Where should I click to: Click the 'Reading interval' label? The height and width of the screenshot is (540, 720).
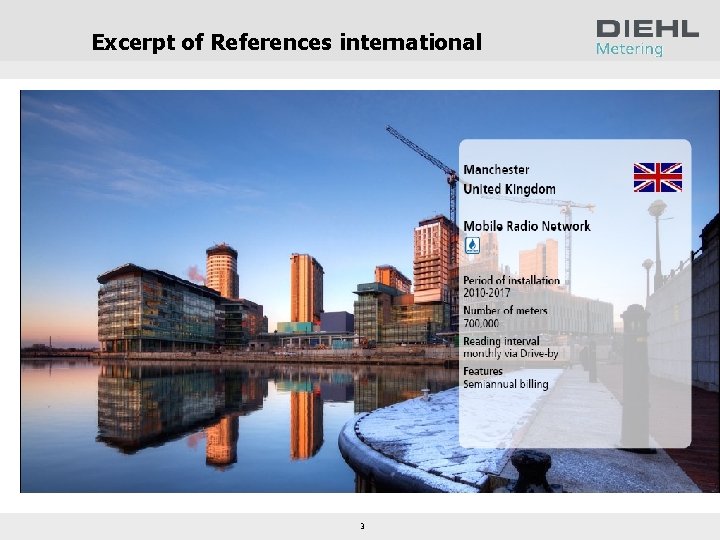501,341
